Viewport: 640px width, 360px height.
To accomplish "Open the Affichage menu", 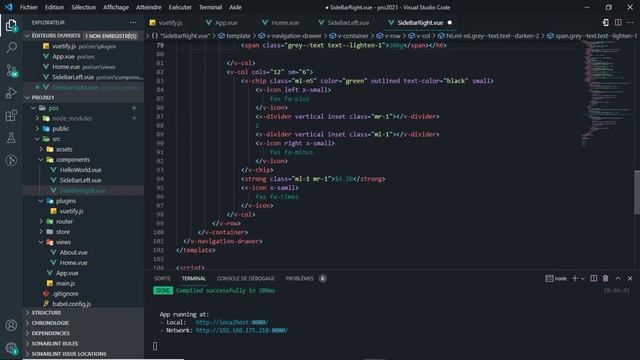I will click(116, 7).
